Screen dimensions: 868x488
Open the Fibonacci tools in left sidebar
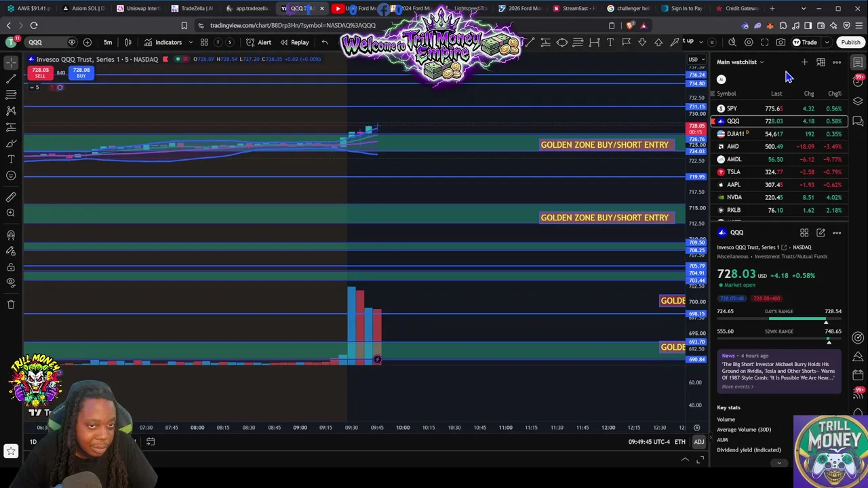point(11,95)
